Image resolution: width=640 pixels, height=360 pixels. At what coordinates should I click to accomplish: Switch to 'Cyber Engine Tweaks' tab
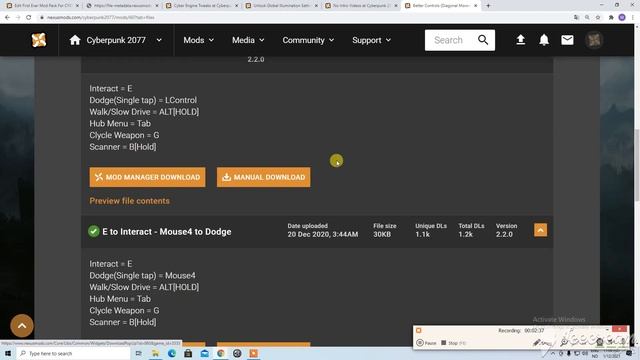pos(202,6)
